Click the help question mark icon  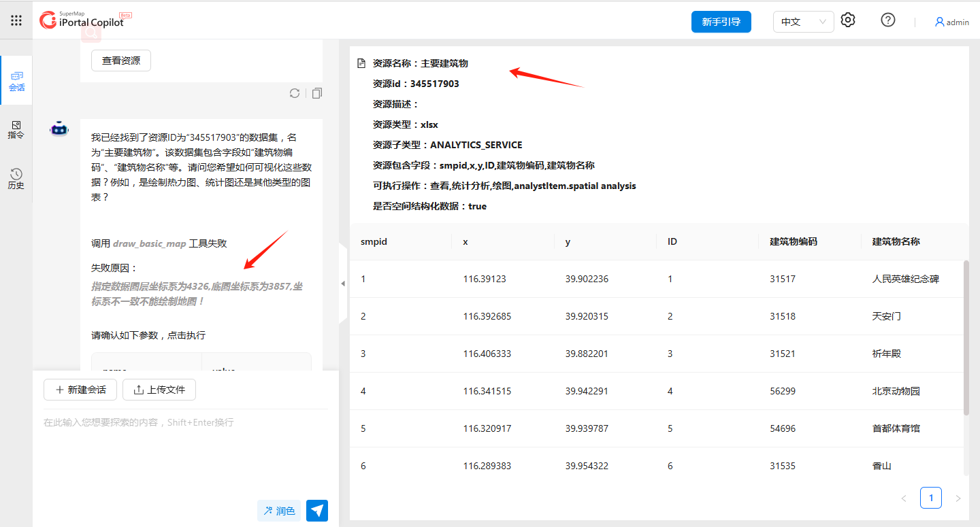click(x=887, y=20)
